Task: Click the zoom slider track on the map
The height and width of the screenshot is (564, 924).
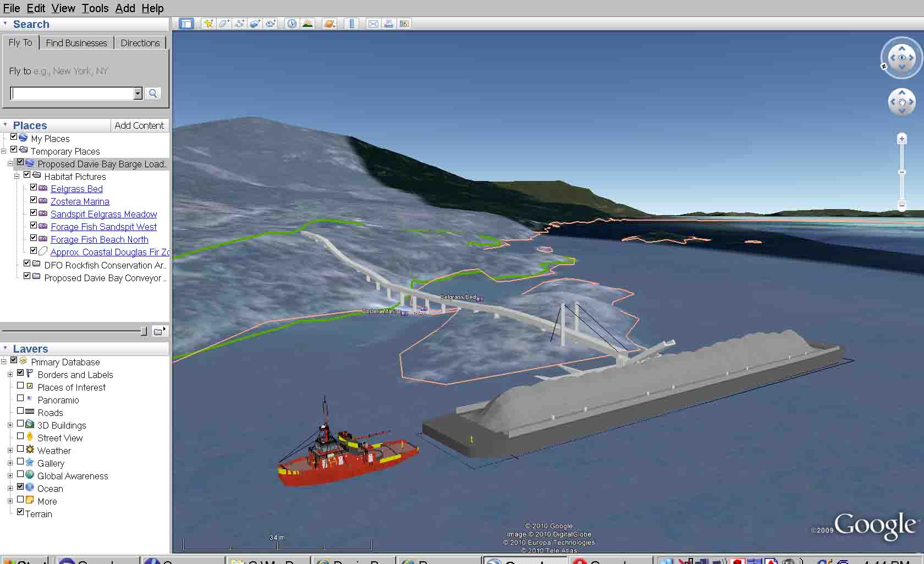Action: coord(901,172)
